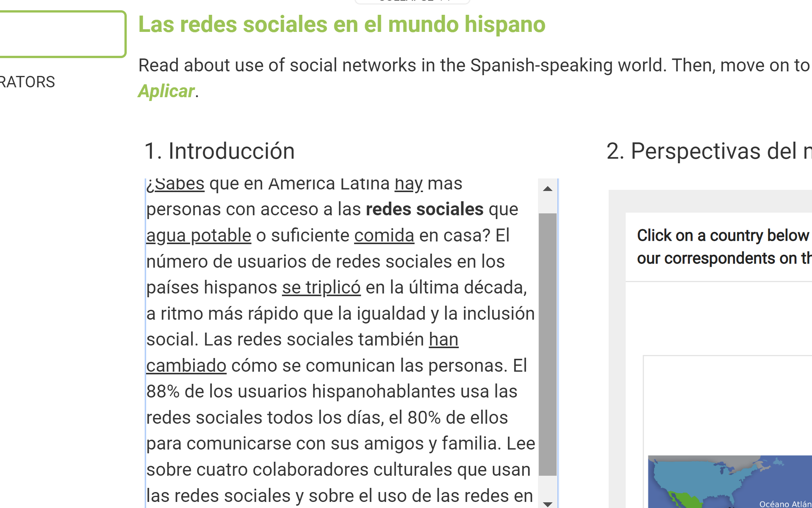The image size is (812, 508).
Task: Click the underlined word "han"
Action: (x=444, y=339)
